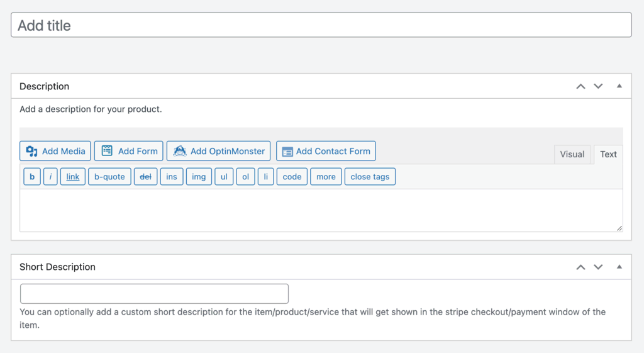Viewport: 644px width, 353px height.
Task: Click inside the description text area
Action: point(321,210)
